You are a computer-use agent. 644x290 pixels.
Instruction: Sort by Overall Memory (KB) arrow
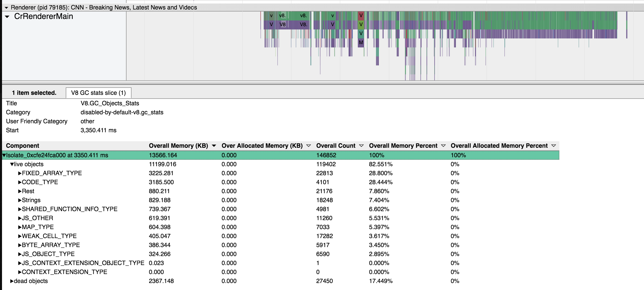pos(214,146)
